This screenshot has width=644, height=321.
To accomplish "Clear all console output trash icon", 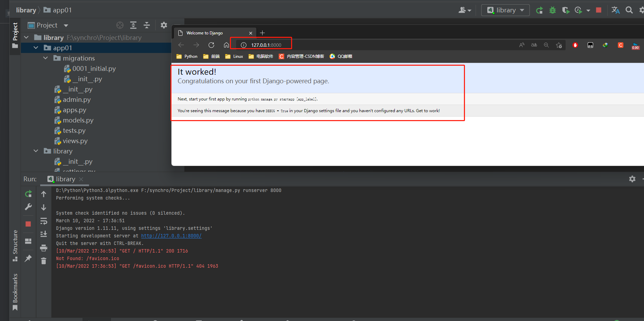I will (44, 261).
